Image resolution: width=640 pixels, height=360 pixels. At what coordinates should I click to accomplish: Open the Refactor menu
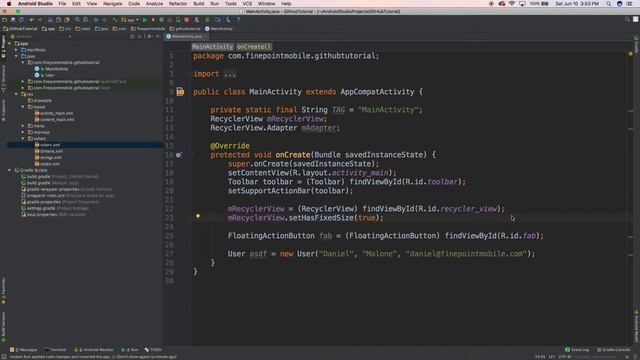178,4
